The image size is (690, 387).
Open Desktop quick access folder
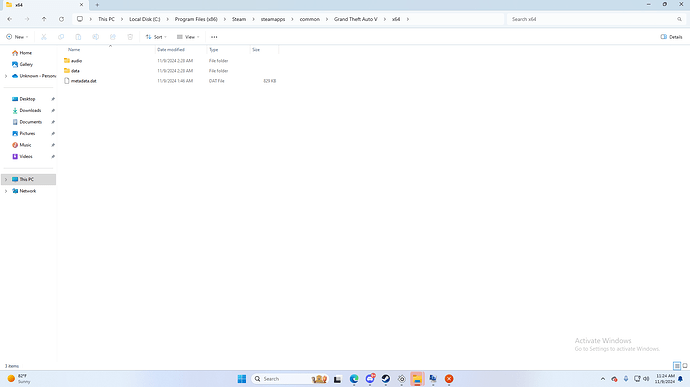[27, 99]
